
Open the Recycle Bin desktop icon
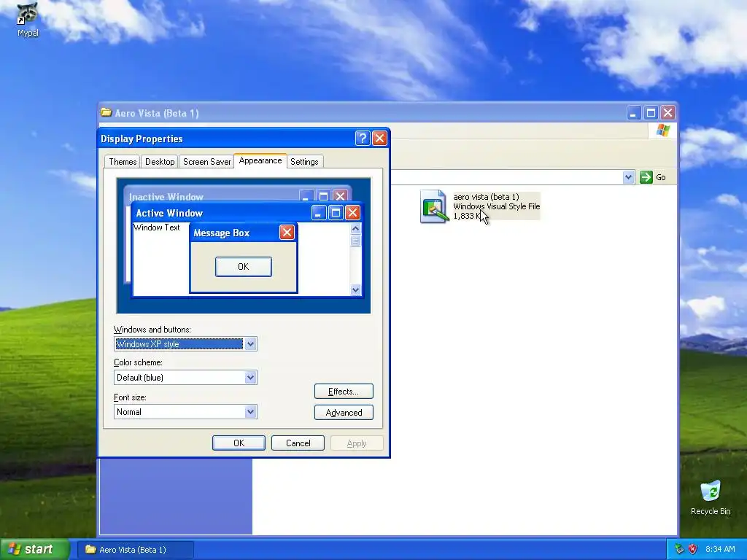(711, 497)
